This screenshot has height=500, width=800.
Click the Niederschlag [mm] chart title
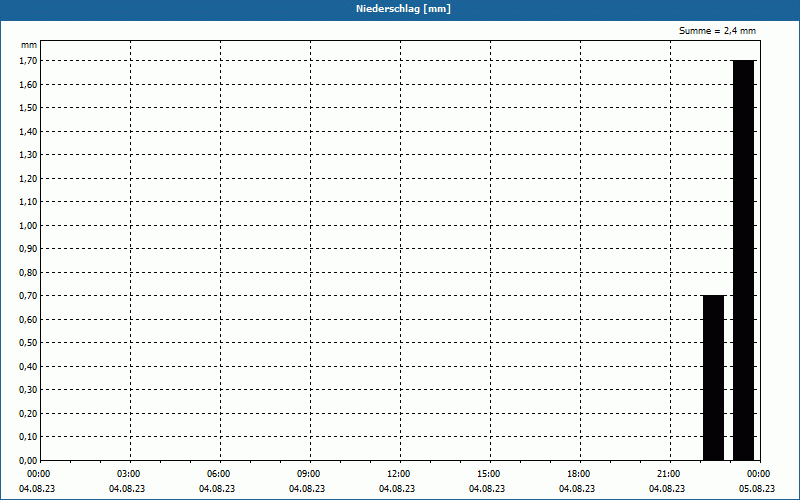[x=399, y=9]
